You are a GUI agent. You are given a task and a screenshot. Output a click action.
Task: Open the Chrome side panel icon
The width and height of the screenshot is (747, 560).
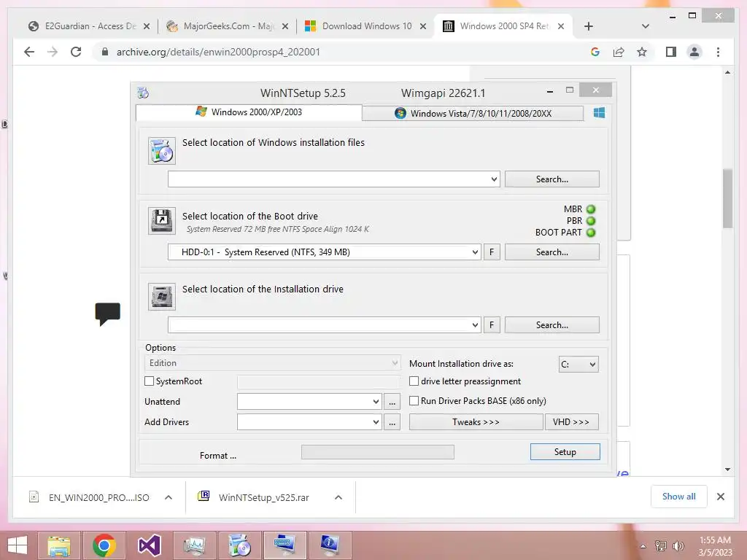[671, 52]
